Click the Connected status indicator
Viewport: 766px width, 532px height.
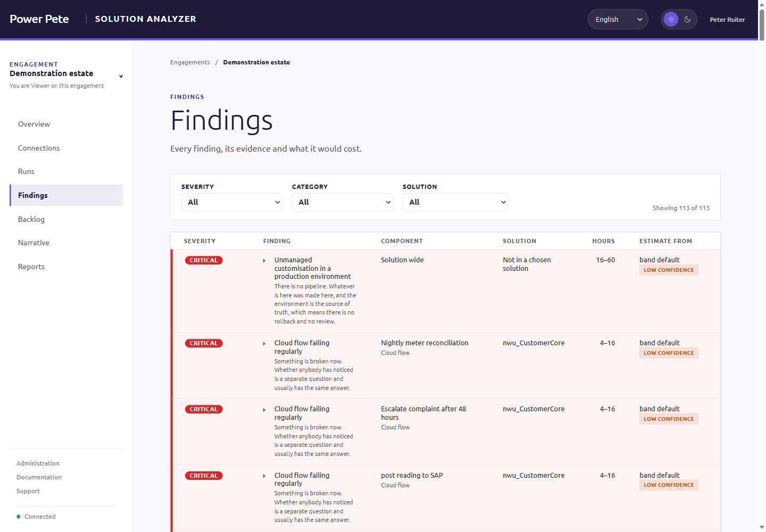pos(36,517)
